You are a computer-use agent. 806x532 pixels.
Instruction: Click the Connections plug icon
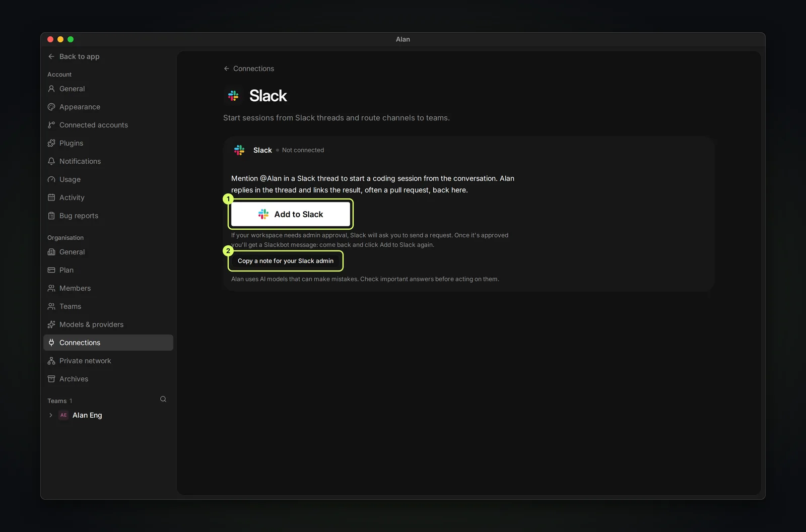pos(51,343)
